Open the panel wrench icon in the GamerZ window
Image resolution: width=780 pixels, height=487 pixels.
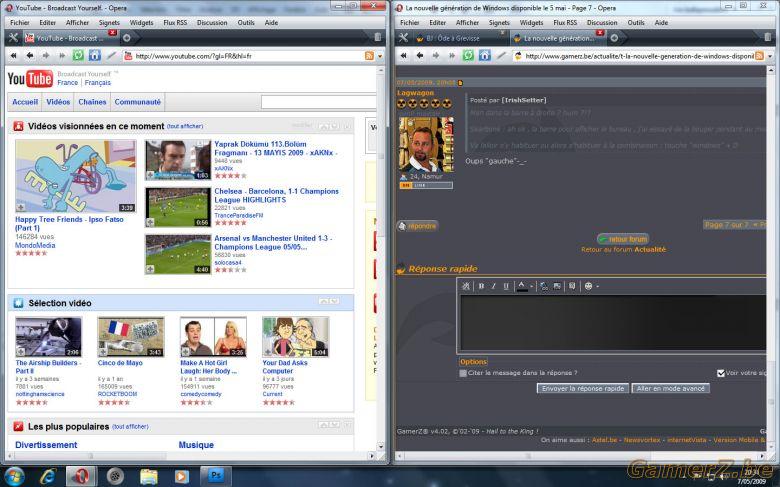403,38
